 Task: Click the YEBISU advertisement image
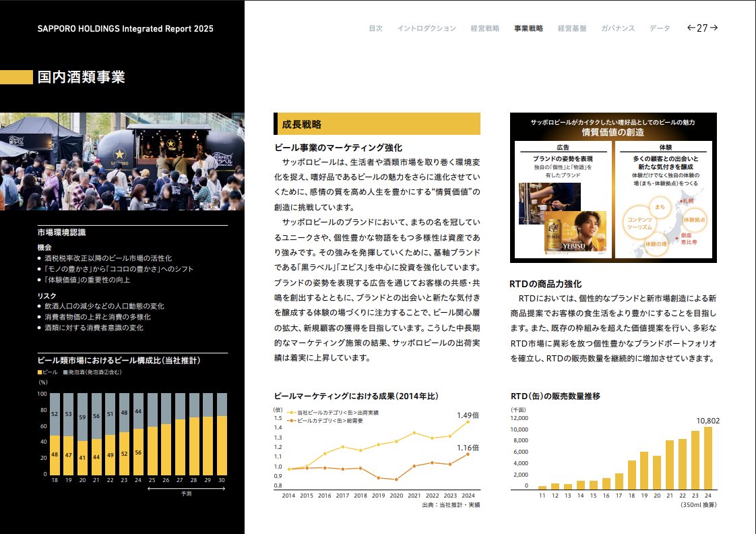[x=575, y=233]
